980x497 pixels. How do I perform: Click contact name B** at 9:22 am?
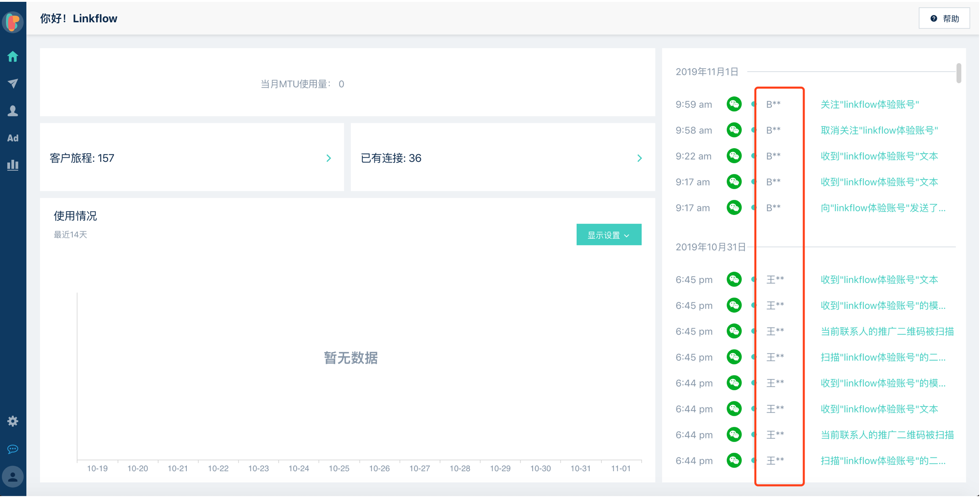click(773, 156)
